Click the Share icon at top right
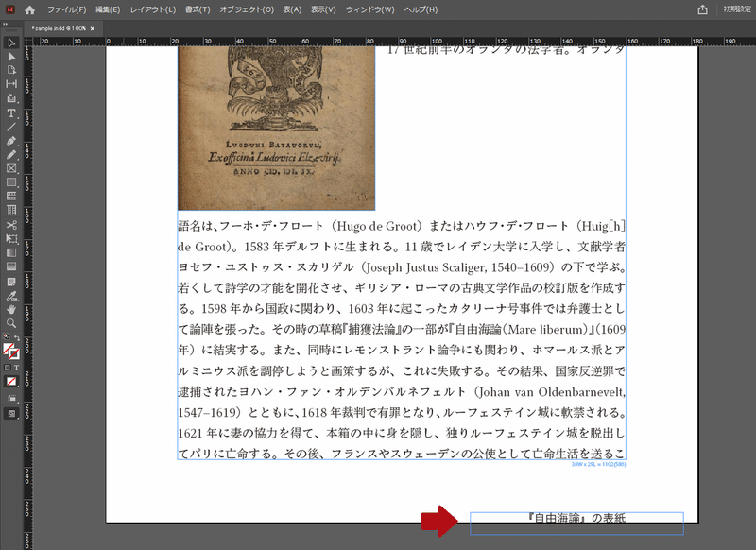The width and height of the screenshot is (756, 550). 702,9
